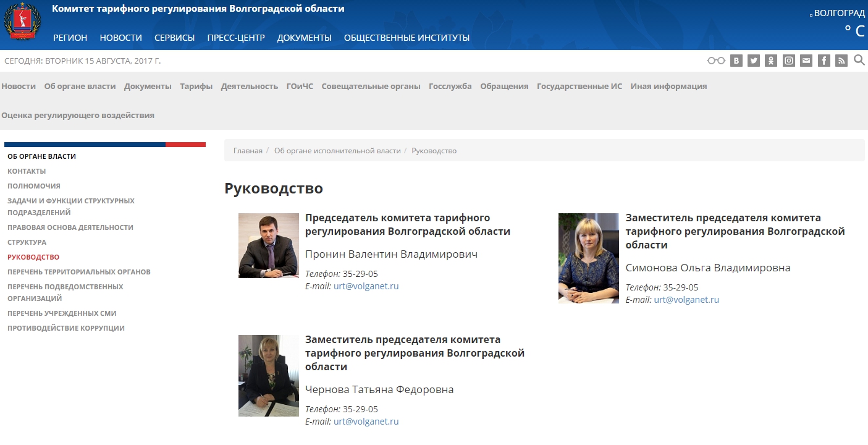Click the Instagram icon
The width and height of the screenshot is (868, 445).
789,61
